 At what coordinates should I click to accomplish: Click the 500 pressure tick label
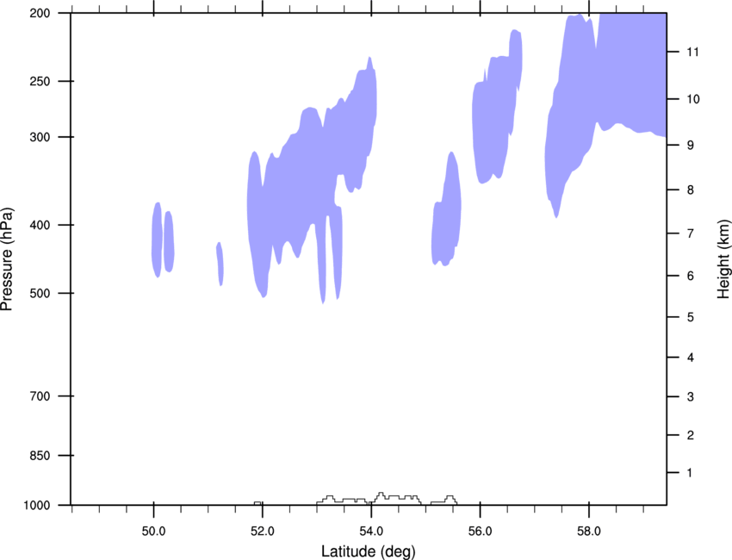tap(40, 293)
